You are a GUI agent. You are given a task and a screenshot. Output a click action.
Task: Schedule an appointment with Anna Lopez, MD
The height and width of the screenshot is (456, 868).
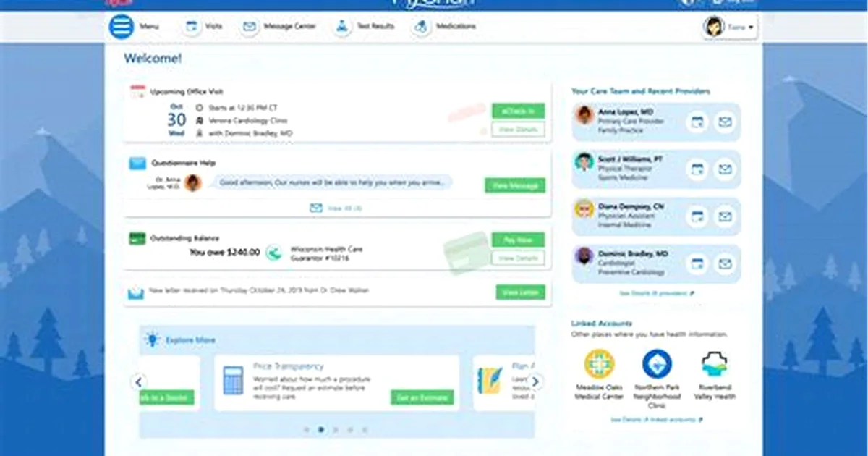(x=697, y=122)
